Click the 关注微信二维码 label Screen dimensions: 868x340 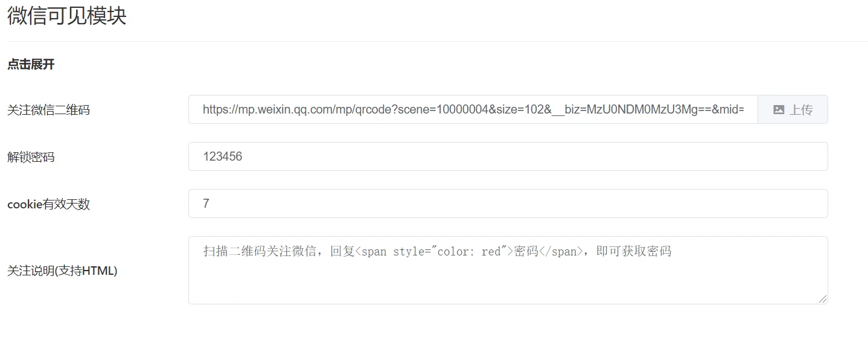click(48, 110)
